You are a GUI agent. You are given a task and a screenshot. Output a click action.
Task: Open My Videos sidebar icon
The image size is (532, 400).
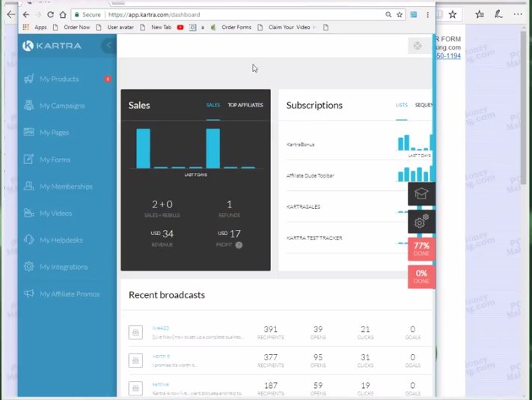[29, 213]
